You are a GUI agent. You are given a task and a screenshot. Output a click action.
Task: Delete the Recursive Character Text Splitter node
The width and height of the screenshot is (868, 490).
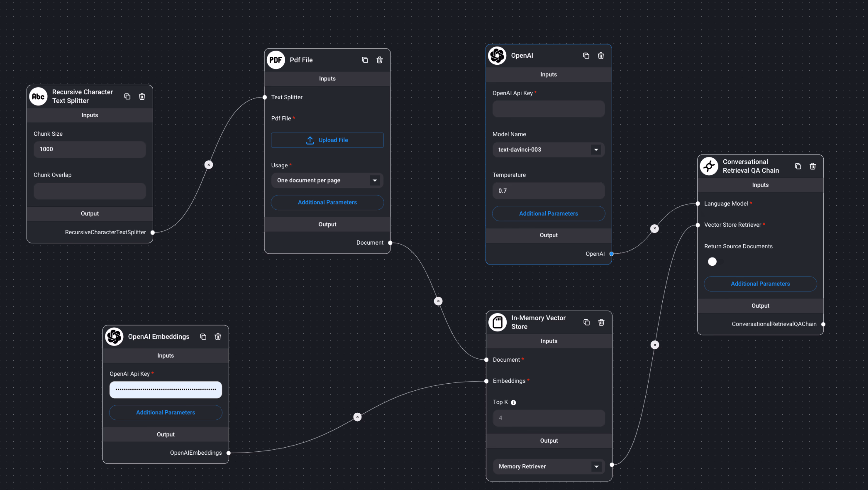pyautogui.click(x=142, y=96)
